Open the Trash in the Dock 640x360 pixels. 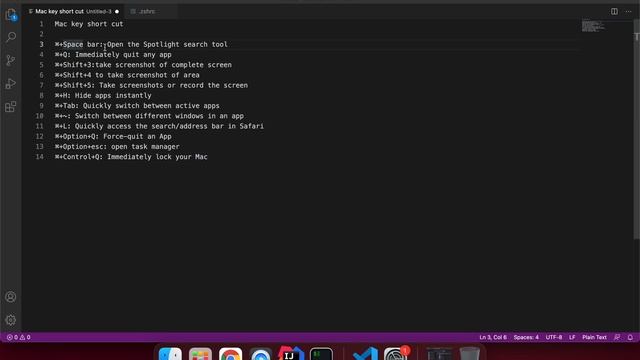[469, 354]
